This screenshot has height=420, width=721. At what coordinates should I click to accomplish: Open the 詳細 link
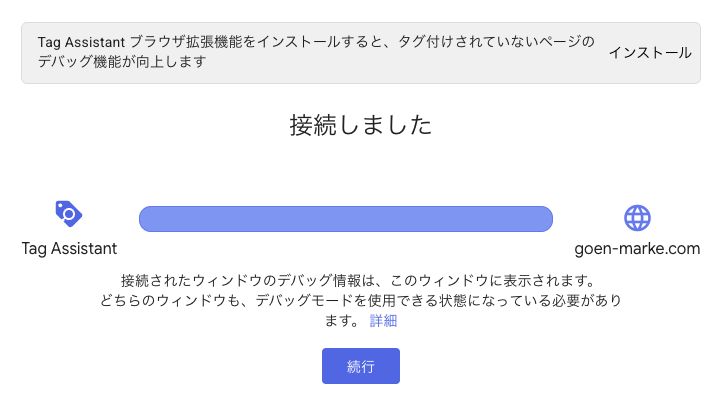click(x=383, y=321)
